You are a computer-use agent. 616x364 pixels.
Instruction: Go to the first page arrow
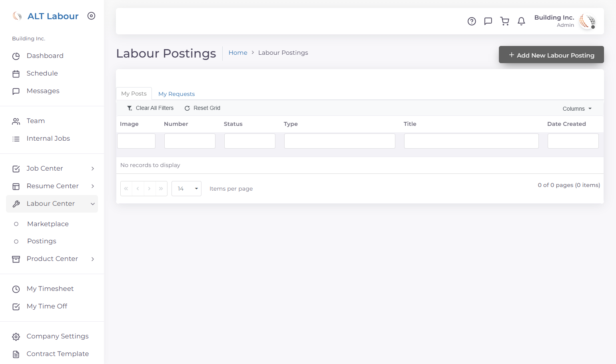126,189
